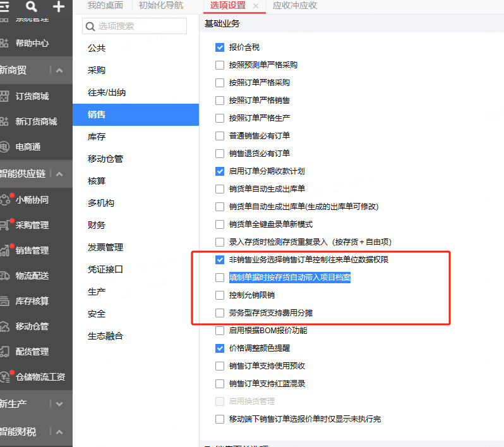Collapse the 智能供应链 section chevron

[x=59, y=174]
